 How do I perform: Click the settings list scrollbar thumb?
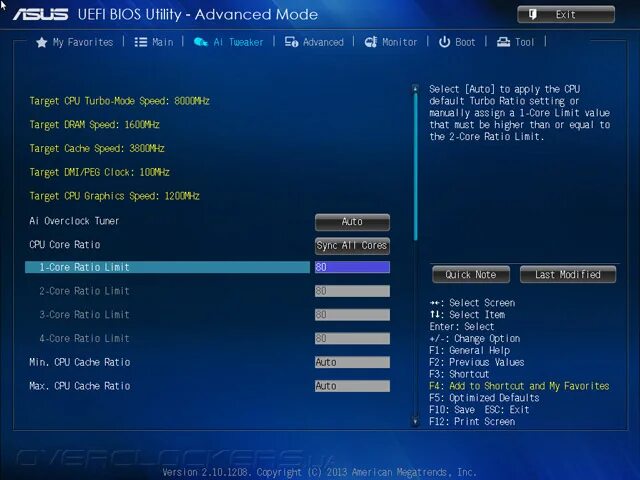[x=416, y=167]
